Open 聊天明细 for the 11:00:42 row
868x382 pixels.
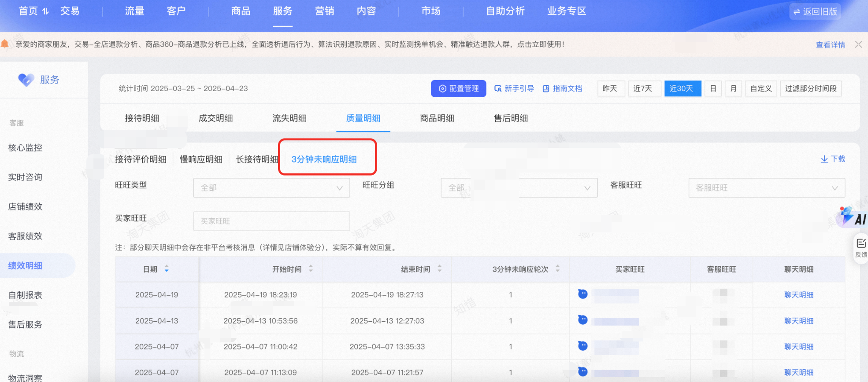tap(799, 347)
